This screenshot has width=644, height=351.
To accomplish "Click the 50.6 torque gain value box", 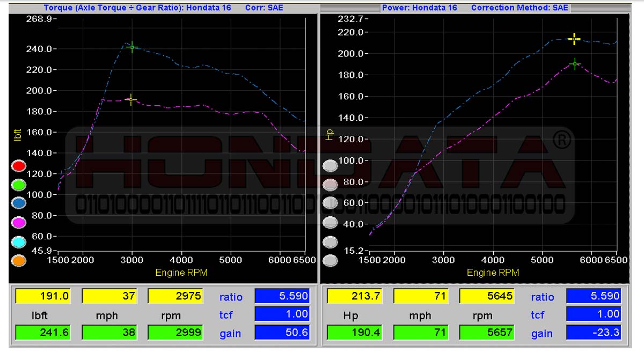I will (x=282, y=333).
